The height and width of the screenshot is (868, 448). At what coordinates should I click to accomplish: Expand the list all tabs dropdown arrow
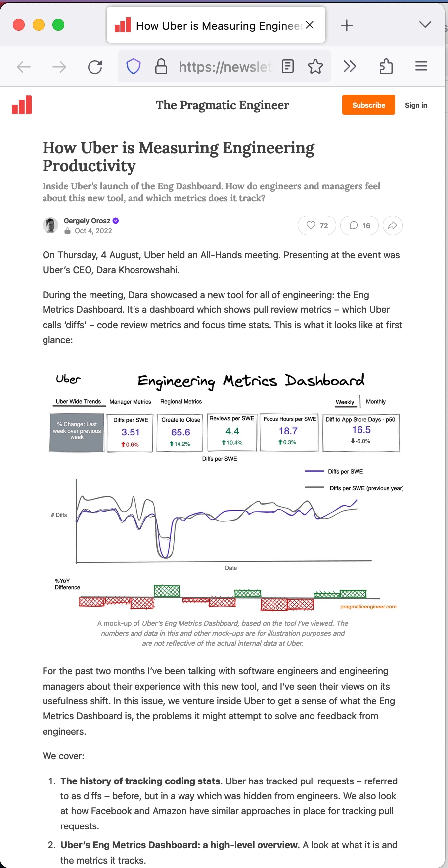click(425, 25)
